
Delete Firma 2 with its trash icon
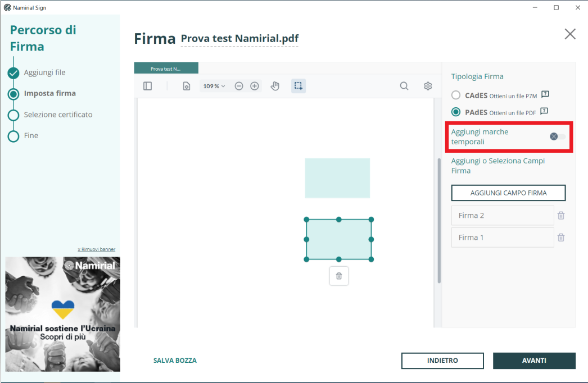click(561, 216)
